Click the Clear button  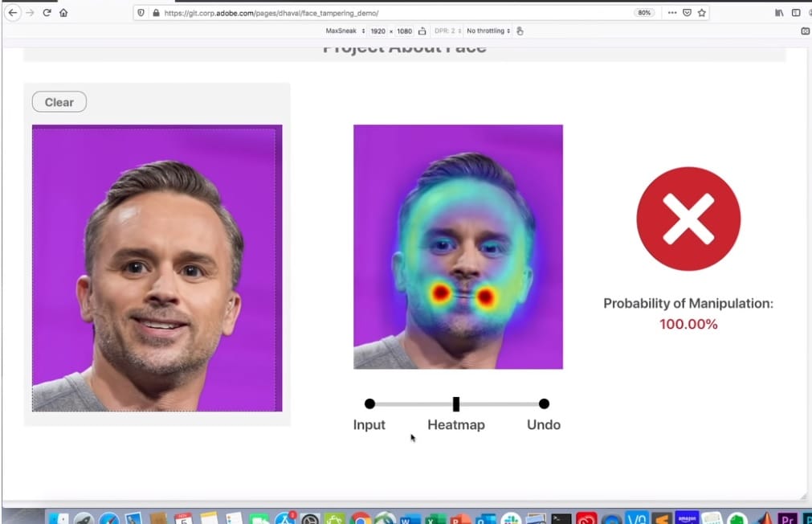(59, 102)
